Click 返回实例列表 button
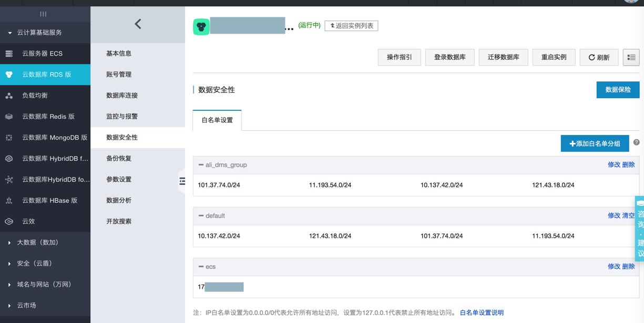644x323 pixels. pos(351,26)
